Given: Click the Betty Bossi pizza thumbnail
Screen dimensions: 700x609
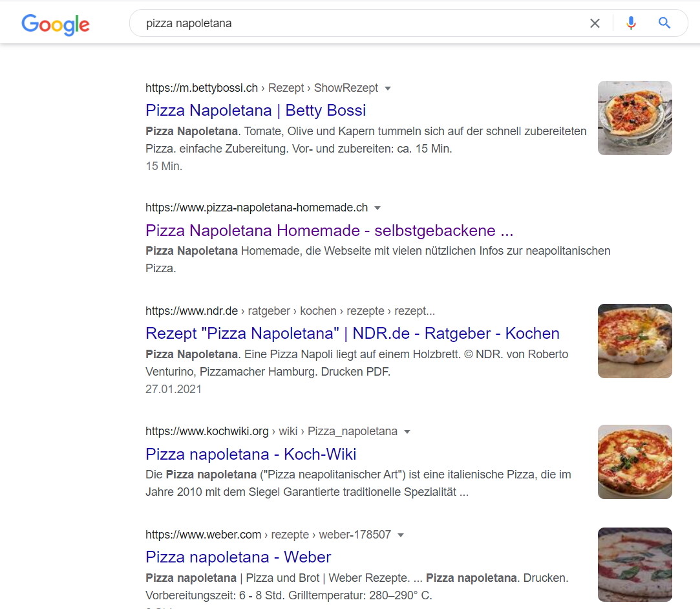Looking at the screenshot, I should [x=635, y=118].
